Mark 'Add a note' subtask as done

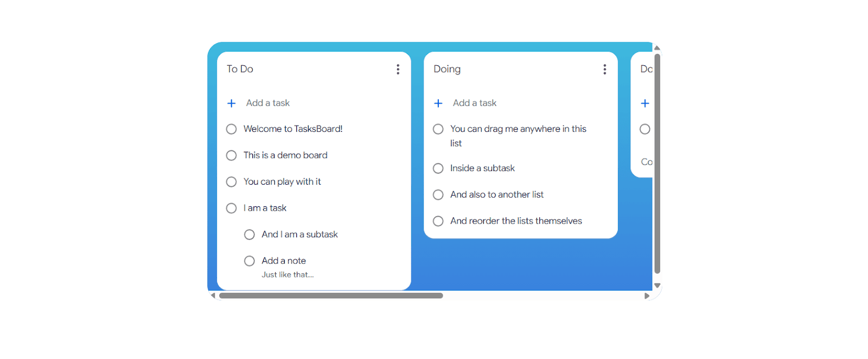(250, 261)
